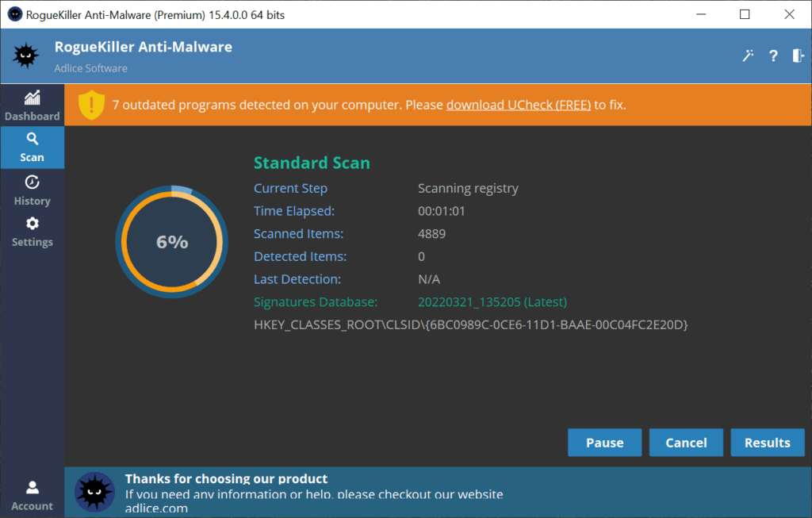
Task: Click the magic wand icon in header
Action: pos(747,56)
